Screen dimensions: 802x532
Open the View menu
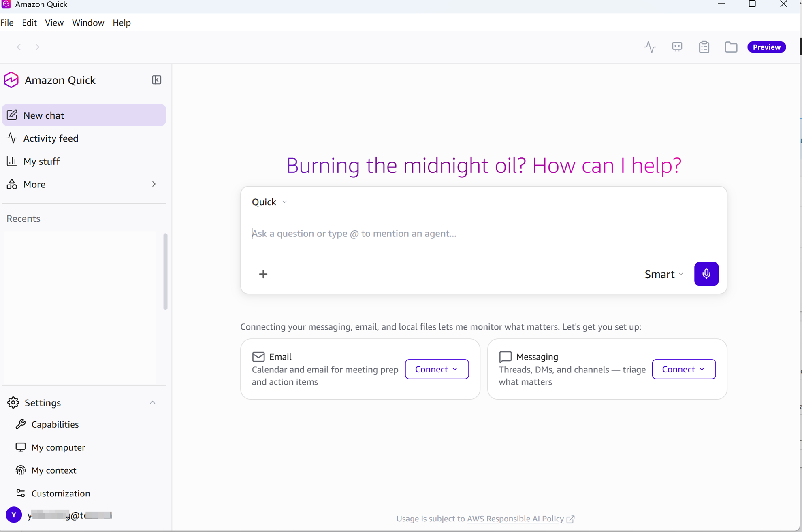(54, 23)
